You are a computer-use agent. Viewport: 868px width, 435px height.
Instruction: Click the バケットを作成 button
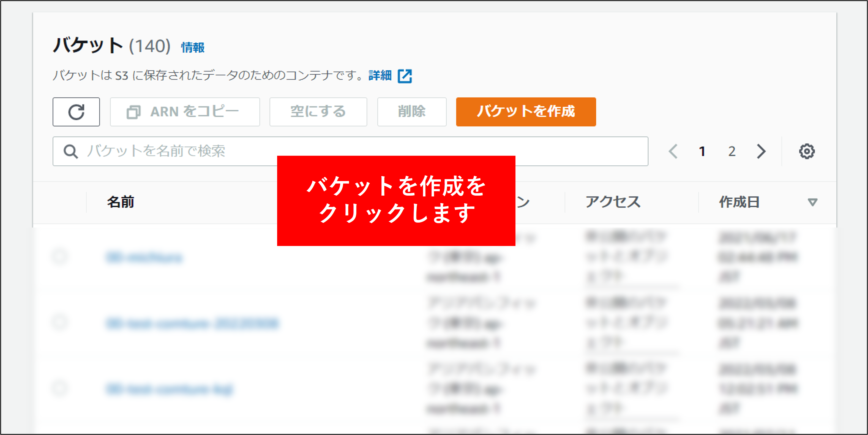526,112
